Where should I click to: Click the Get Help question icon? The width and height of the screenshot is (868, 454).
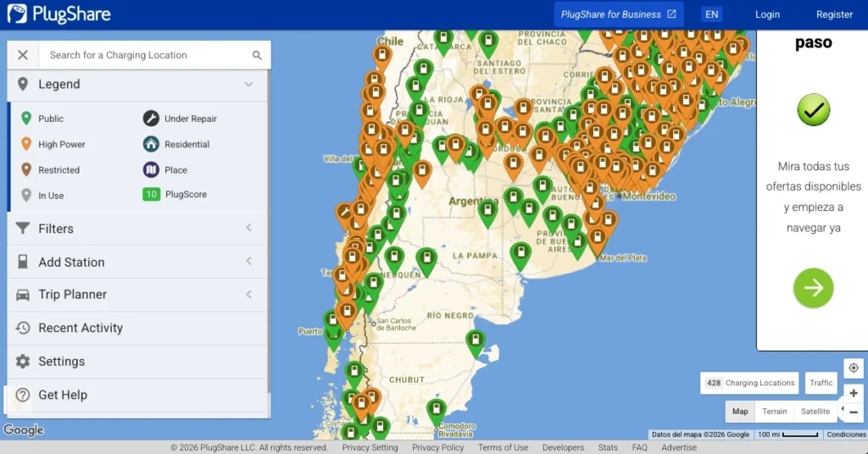pyautogui.click(x=23, y=395)
